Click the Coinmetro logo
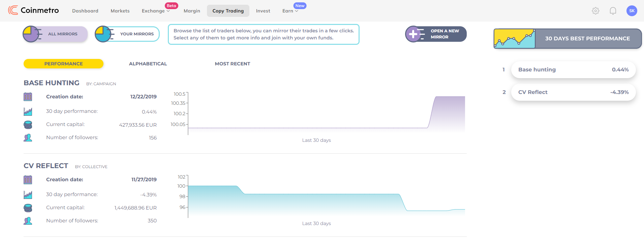This screenshot has width=644, height=252. [x=33, y=10]
